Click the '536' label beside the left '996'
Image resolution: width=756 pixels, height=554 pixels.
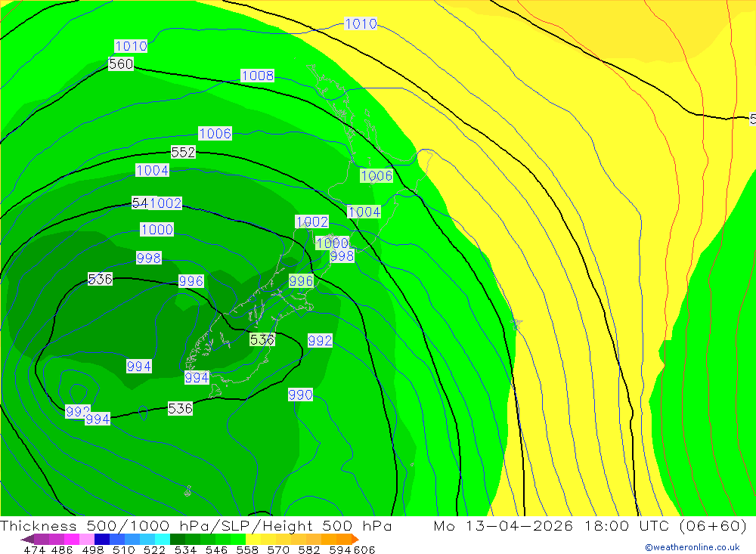(101, 279)
